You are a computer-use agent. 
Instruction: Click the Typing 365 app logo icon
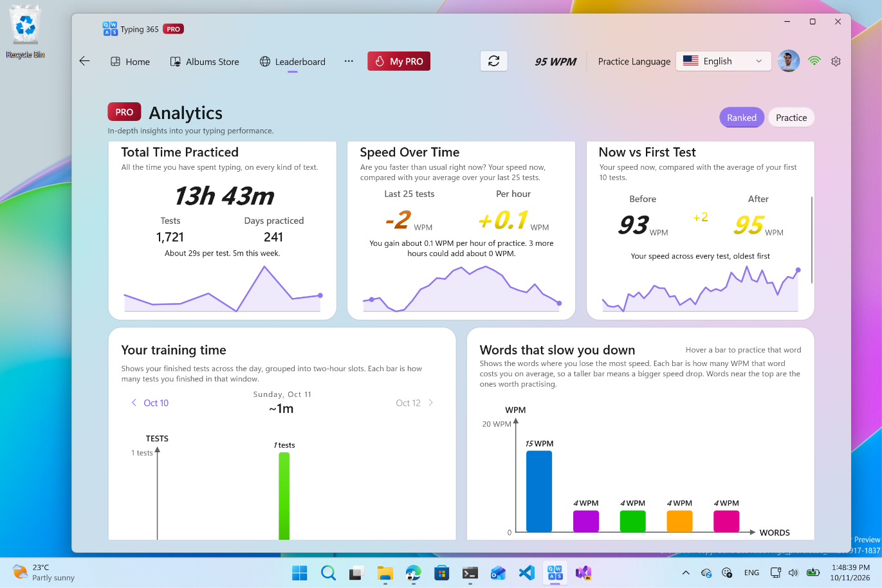tap(110, 29)
